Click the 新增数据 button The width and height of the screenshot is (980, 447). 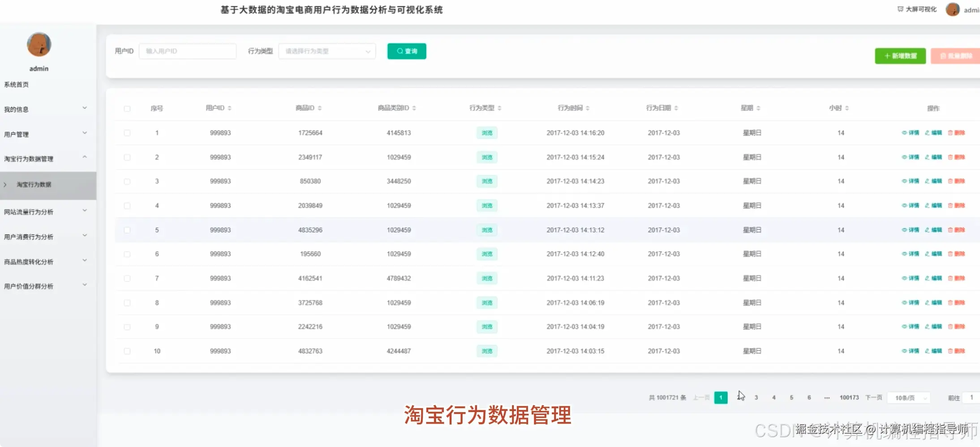click(x=900, y=56)
